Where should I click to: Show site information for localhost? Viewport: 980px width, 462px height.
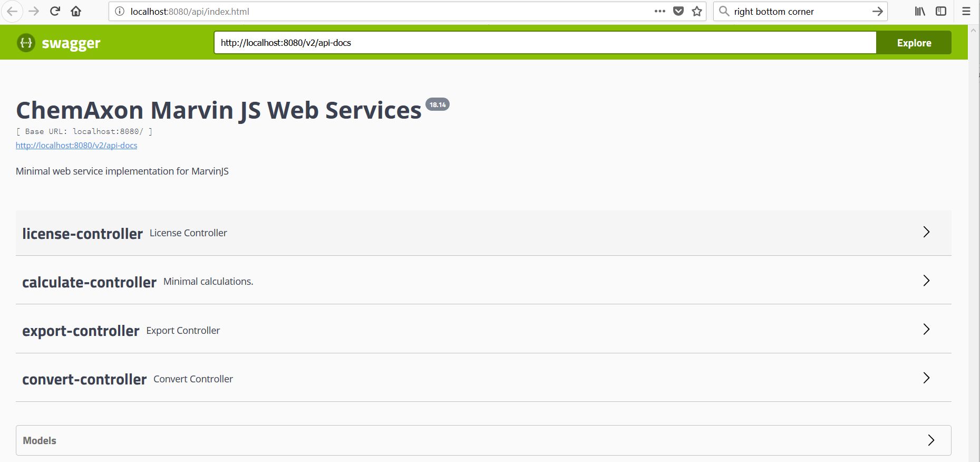click(x=120, y=11)
